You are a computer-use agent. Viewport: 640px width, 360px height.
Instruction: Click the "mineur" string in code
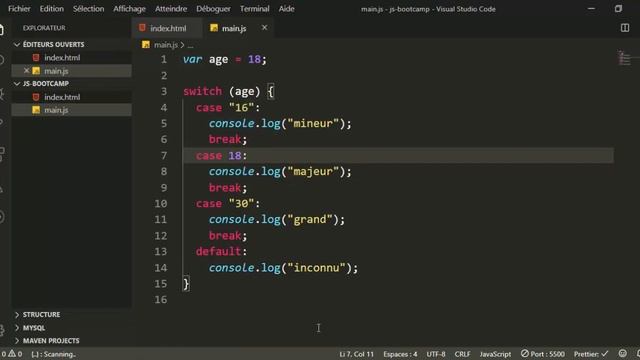click(x=313, y=123)
